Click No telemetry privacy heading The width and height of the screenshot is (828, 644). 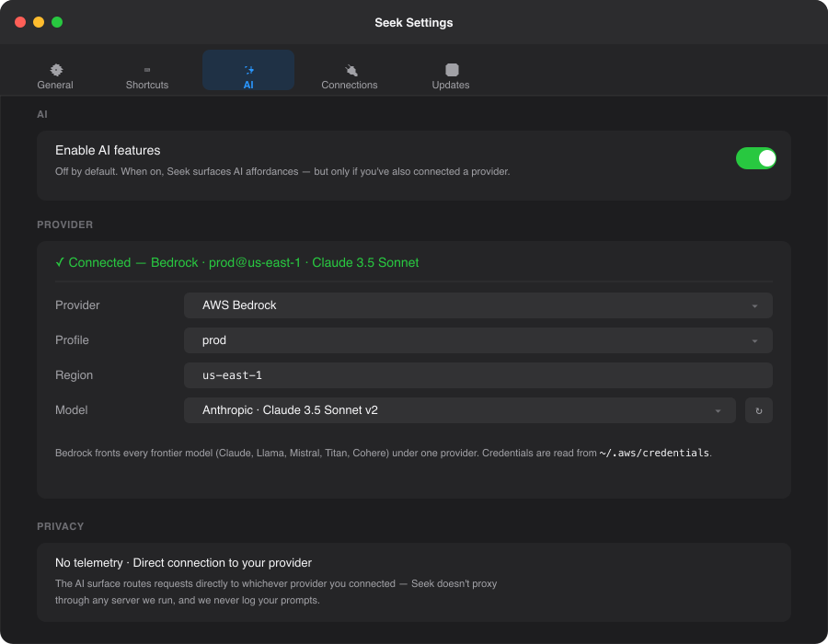pos(183,563)
